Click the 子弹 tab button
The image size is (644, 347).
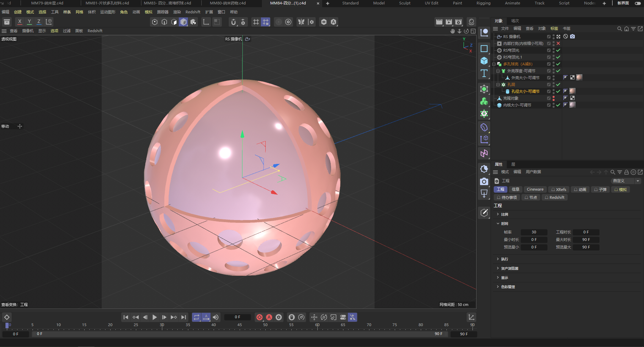coord(601,190)
